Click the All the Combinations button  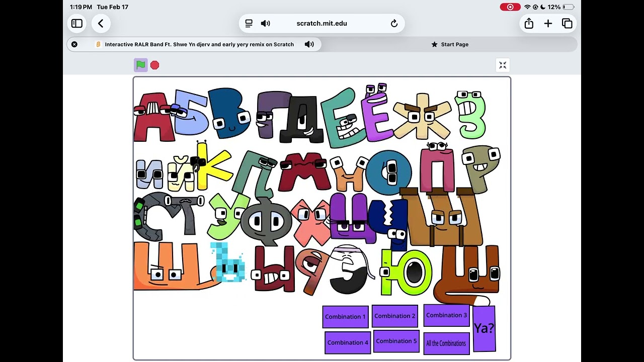tap(446, 343)
